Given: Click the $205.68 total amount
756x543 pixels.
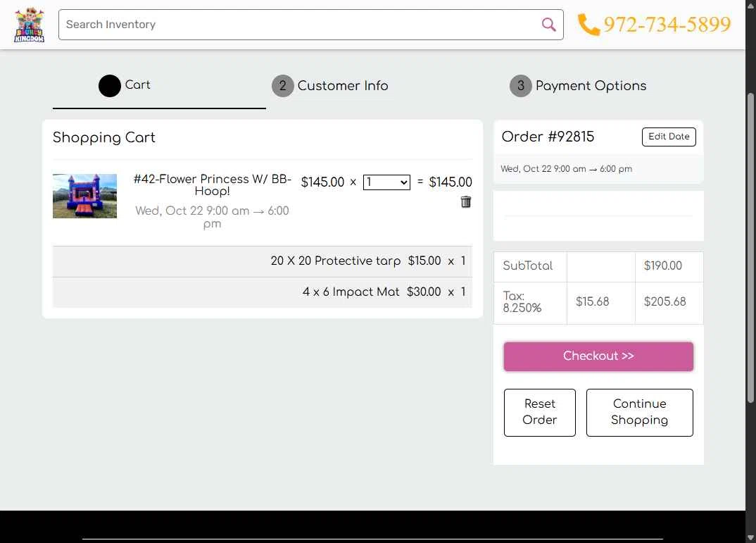Looking at the screenshot, I should point(665,302).
